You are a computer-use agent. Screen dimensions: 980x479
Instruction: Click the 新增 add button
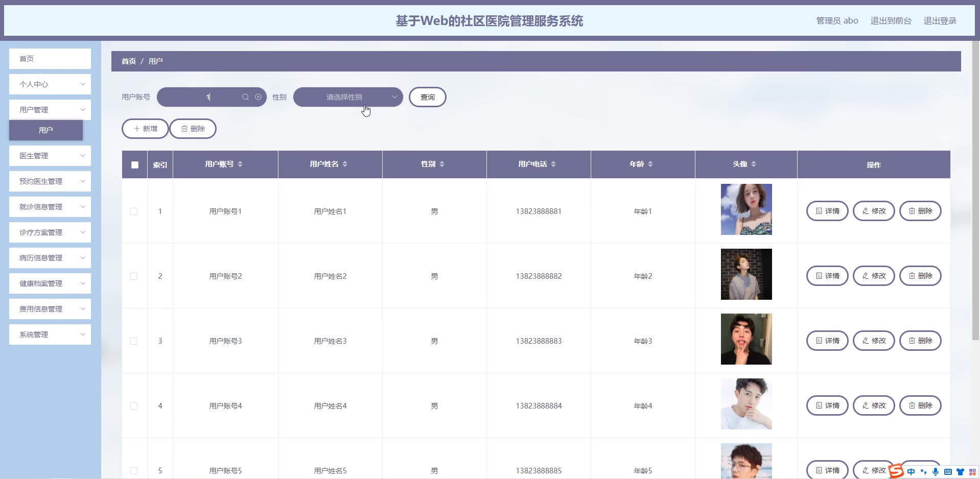click(x=145, y=129)
